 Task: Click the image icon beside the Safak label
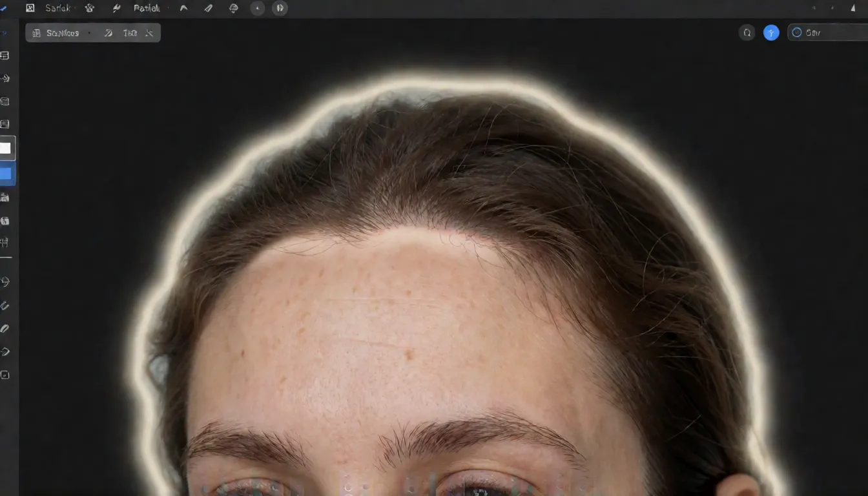[30, 8]
